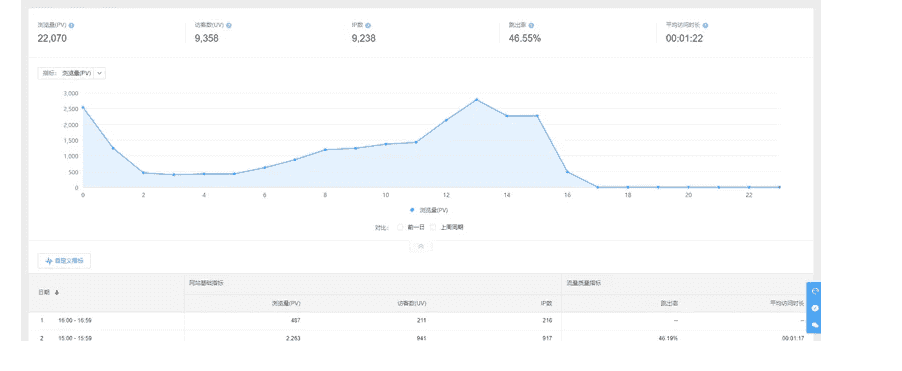Click the help icon beside 跳出率 summary

point(532,25)
